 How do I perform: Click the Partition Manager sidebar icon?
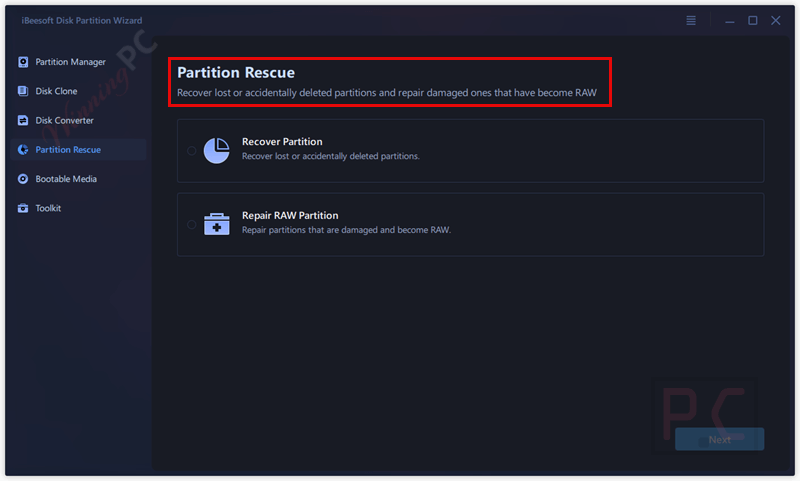[x=23, y=62]
